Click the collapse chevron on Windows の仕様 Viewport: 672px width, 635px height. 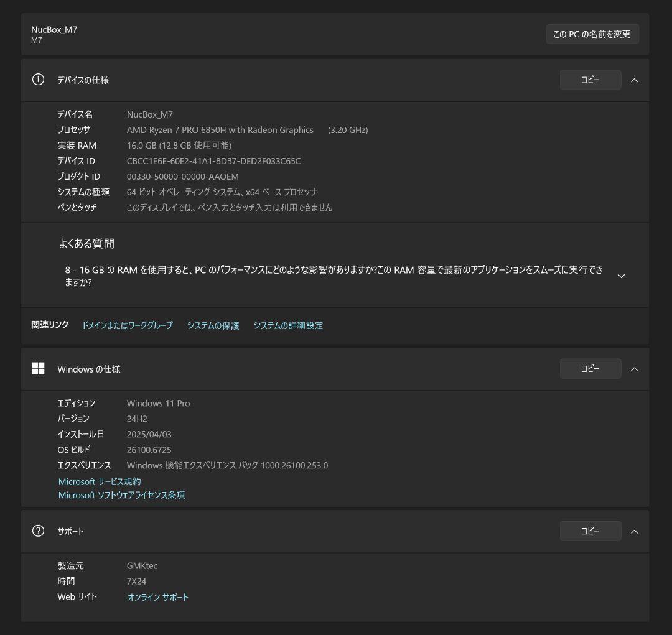pos(634,368)
